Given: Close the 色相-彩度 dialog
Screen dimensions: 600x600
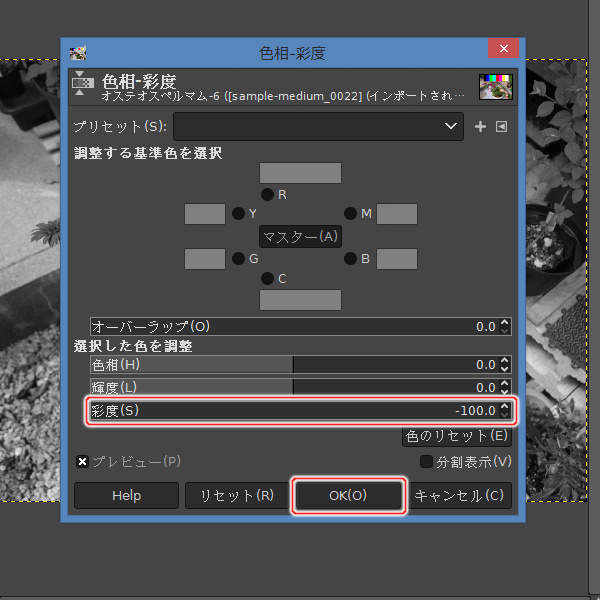Looking at the screenshot, I should pos(504,49).
